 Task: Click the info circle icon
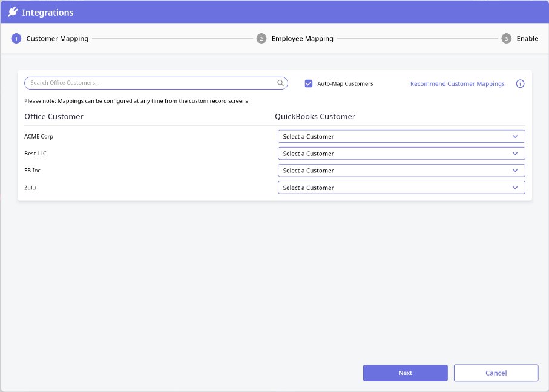point(520,83)
